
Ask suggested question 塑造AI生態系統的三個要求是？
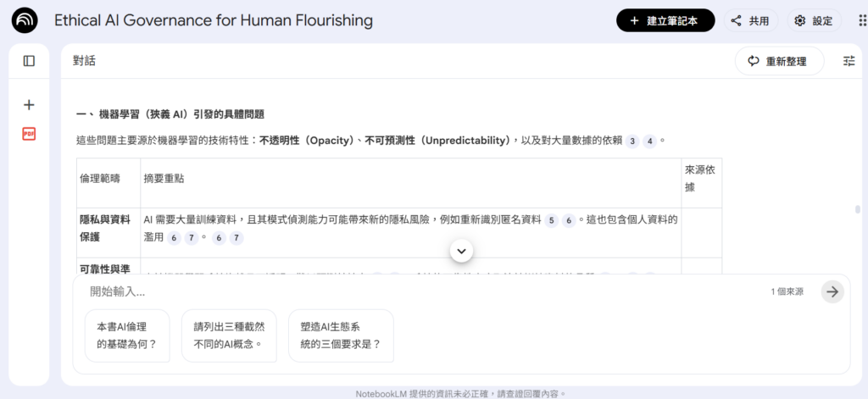[341, 335]
